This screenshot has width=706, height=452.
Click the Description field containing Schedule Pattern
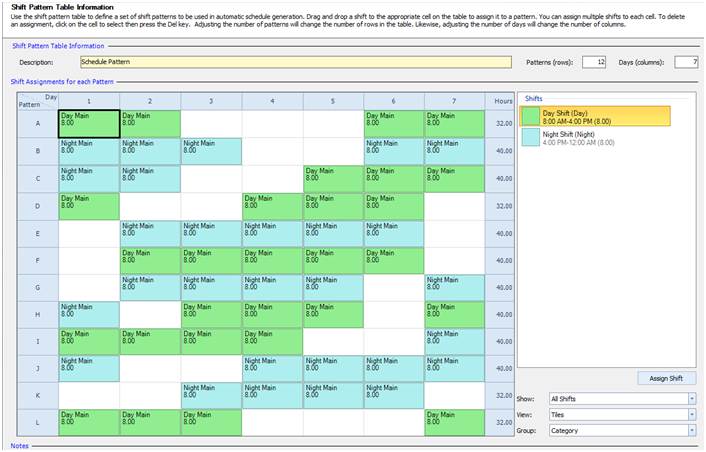pyautogui.click(x=296, y=62)
